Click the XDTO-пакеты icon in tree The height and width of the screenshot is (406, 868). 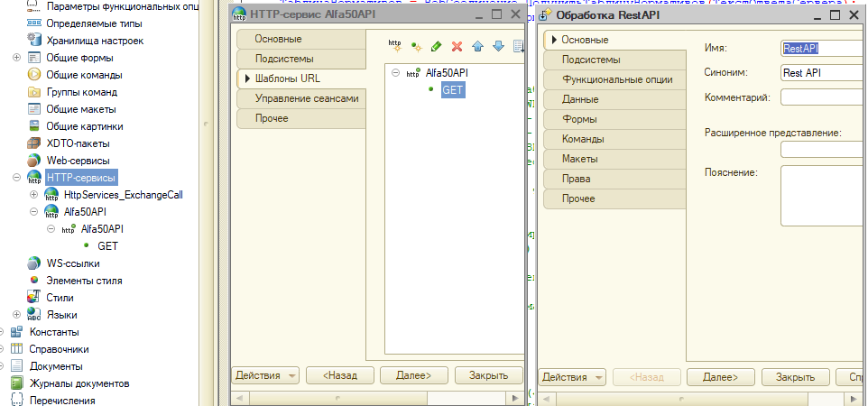(34, 143)
